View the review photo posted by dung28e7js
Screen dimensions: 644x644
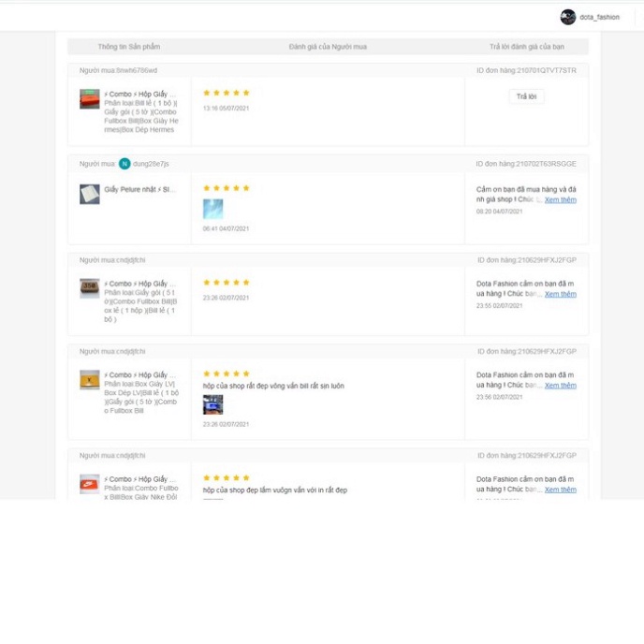click(x=212, y=209)
